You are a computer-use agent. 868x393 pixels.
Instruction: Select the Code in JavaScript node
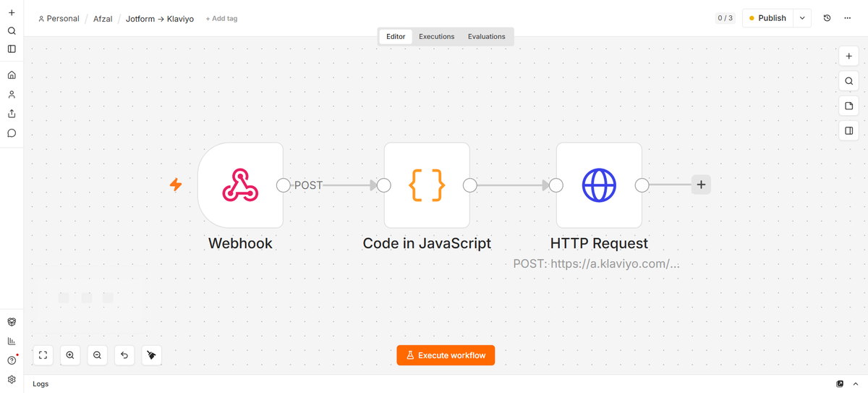[x=427, y=185]
